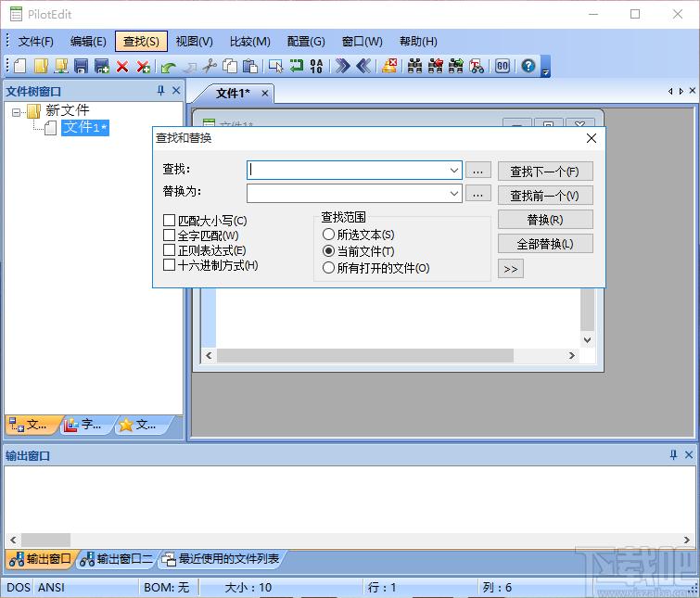Click the 全部替换(L) button
700x598 pixels.
click(545, 244)
